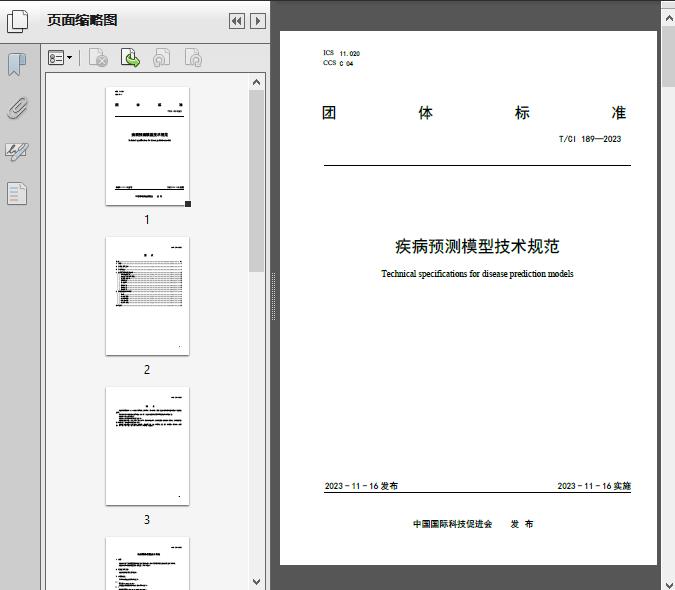This screenshot has width=675, height=590.
Task: Click the '2023-11-16 发布' date
Action: 361,486
